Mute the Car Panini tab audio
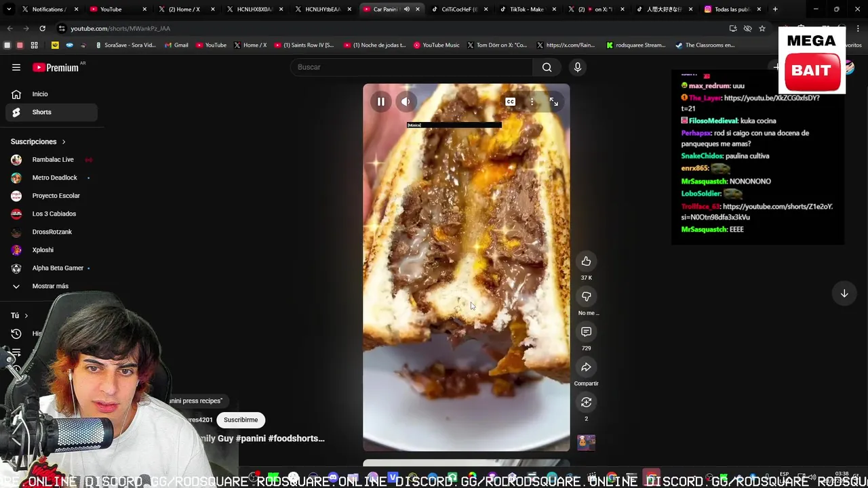Viewport: 868px width, 488px height. 406,9
